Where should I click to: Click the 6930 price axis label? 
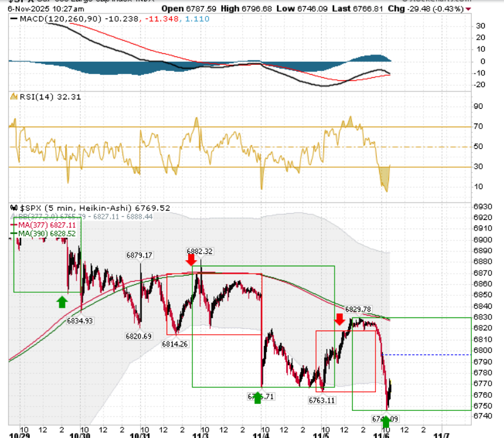483,206
